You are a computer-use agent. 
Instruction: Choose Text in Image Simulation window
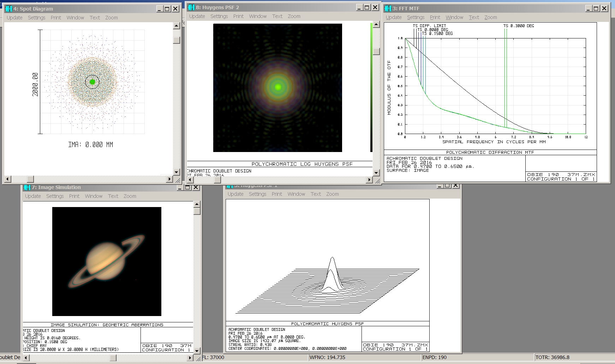pos(113,196)
